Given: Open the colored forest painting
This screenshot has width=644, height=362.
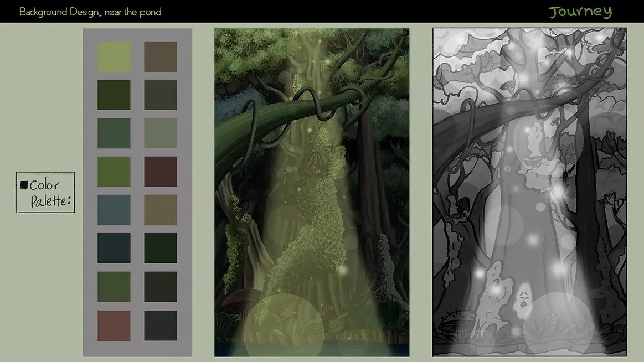Looking at the screenshot, I should (x=312, y=192).
